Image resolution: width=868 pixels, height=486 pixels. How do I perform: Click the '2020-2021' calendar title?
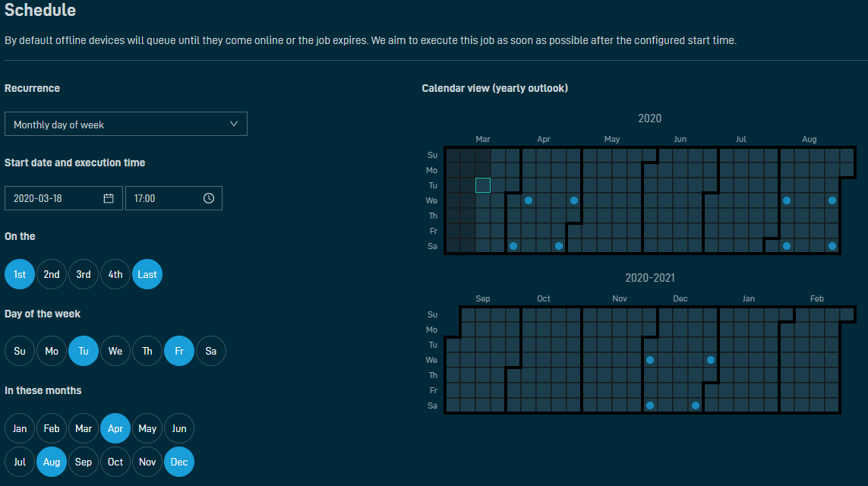tap(650, 278)
